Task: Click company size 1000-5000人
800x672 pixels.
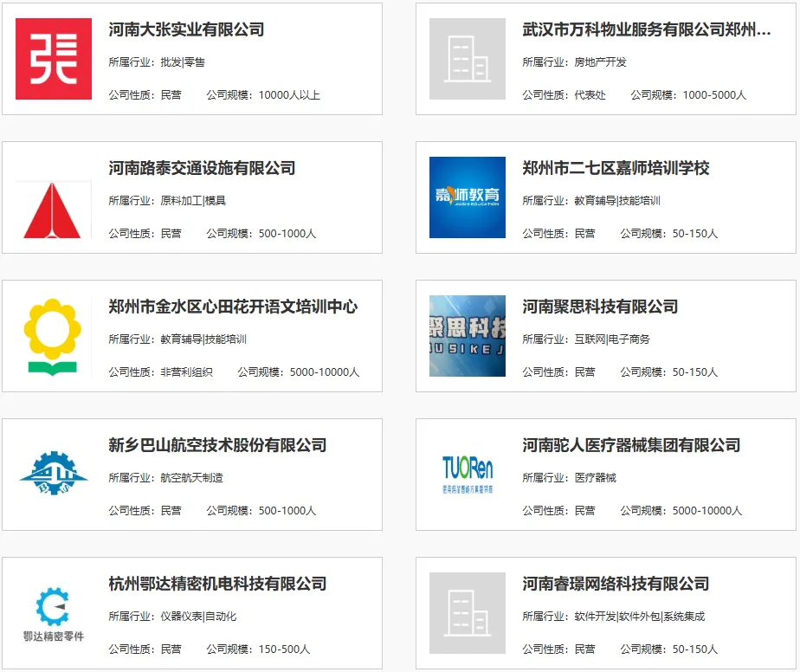Action: (x=714, y=95)
